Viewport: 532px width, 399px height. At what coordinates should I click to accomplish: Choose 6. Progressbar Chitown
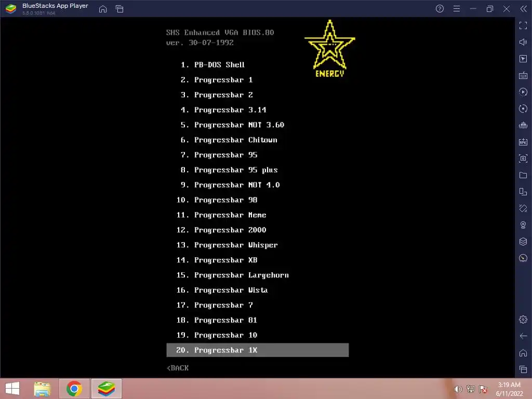point(229,140)
